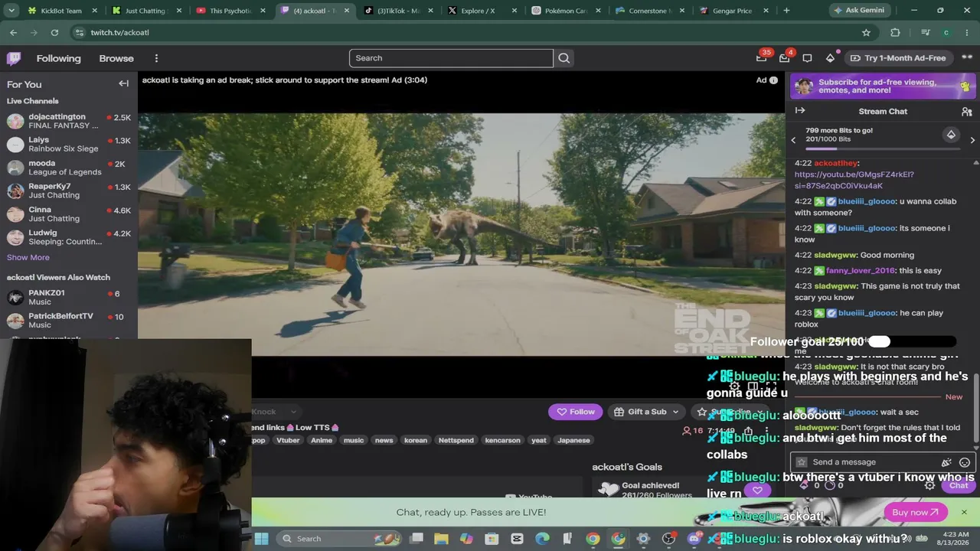Open dojacattington's live channel
The width and height of the screenshot is (980, 551).
tap(69, 121)
